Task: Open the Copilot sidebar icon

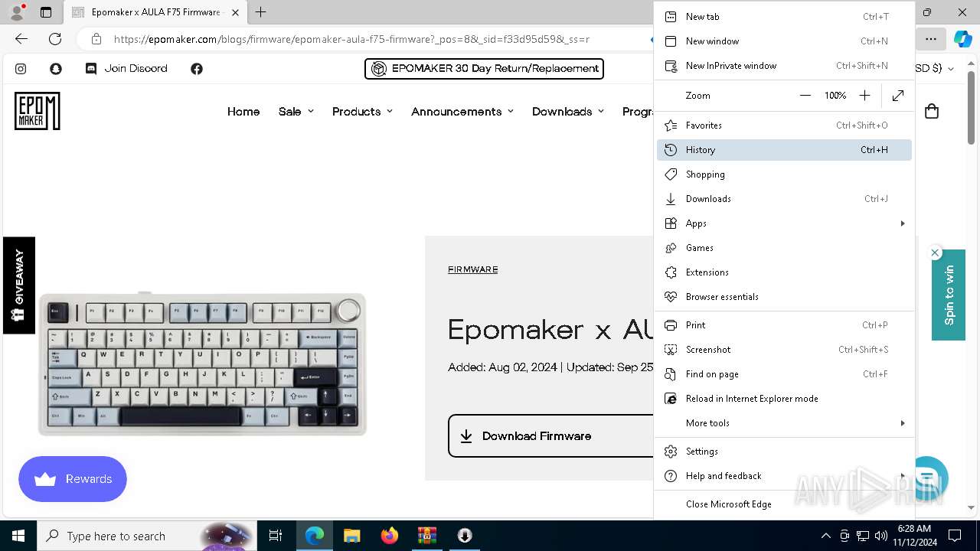Action: (x=962, y=39)
